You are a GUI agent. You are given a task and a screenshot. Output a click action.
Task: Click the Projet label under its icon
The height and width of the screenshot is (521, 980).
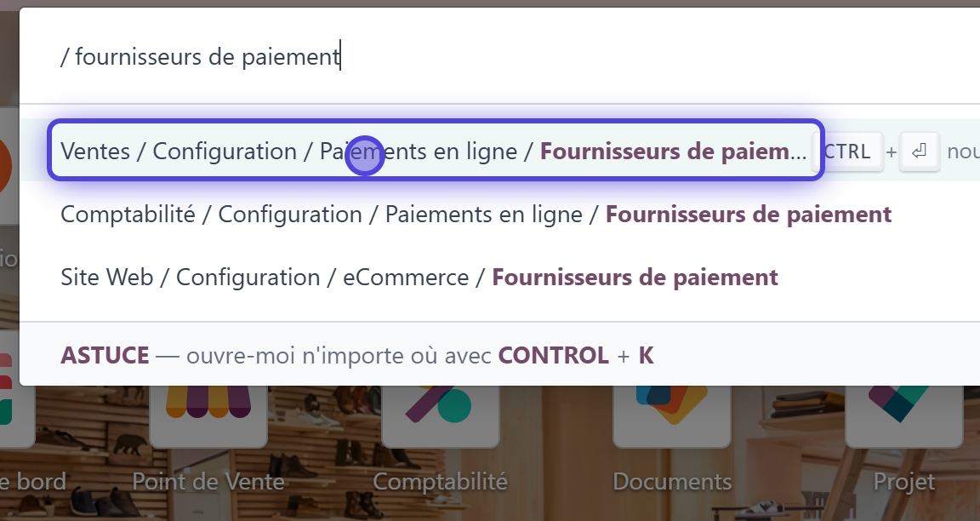point(903,482)
